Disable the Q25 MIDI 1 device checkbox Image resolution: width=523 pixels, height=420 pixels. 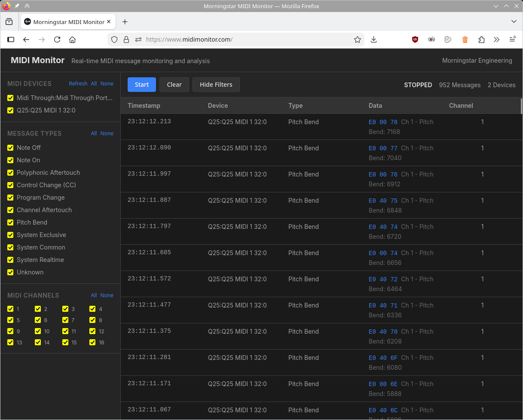point(10,110)
